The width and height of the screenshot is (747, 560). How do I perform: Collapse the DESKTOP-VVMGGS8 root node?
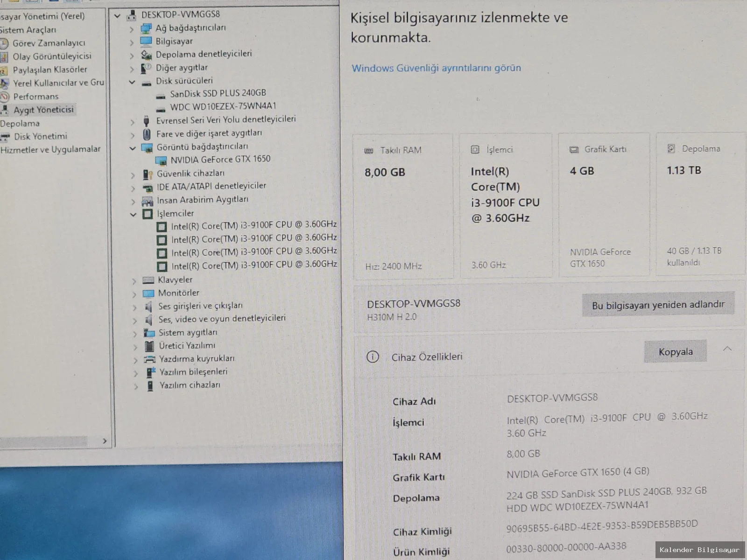click(118, 16)
